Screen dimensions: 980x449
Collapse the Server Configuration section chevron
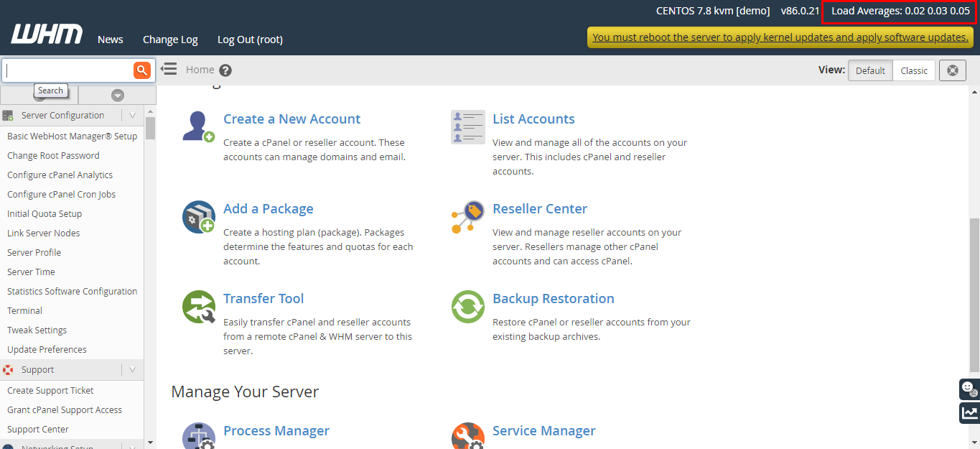point(132,115)
